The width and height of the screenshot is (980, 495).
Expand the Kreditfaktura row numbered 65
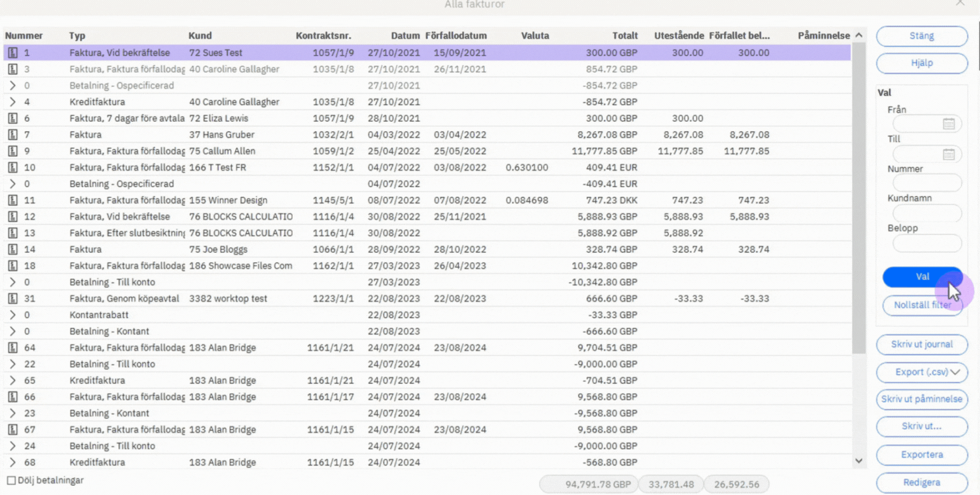12,380
